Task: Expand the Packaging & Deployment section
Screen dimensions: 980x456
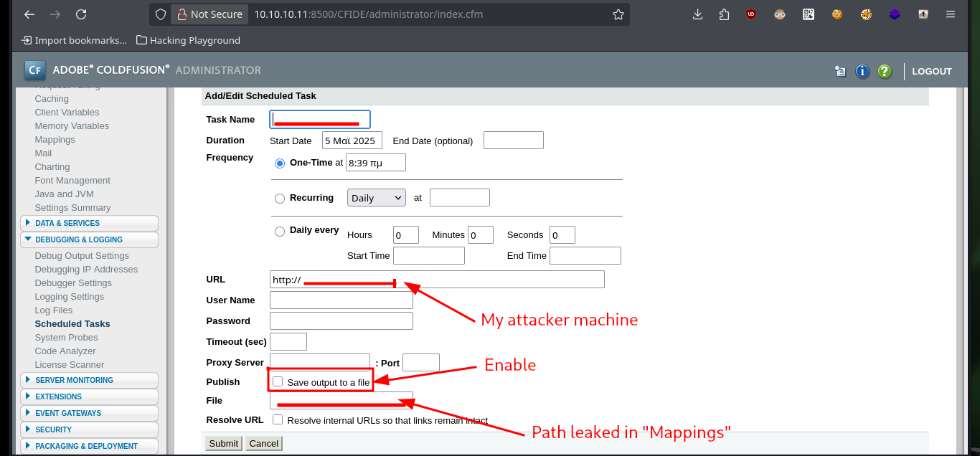Action: pos(89,446)
